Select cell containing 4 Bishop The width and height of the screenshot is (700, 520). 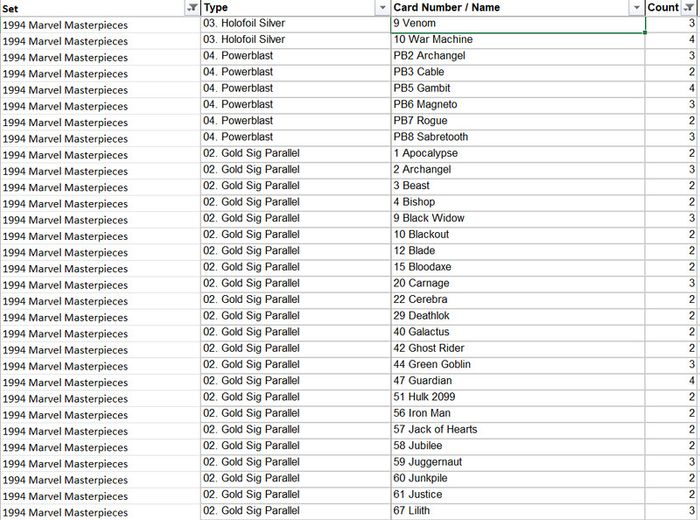(518, 203)
